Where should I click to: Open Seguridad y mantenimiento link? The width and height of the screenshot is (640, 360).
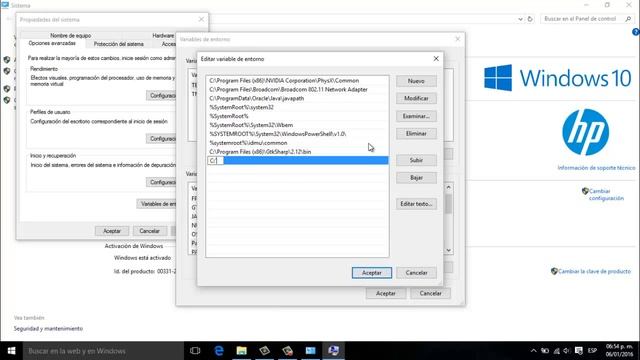tap(48, 329)
